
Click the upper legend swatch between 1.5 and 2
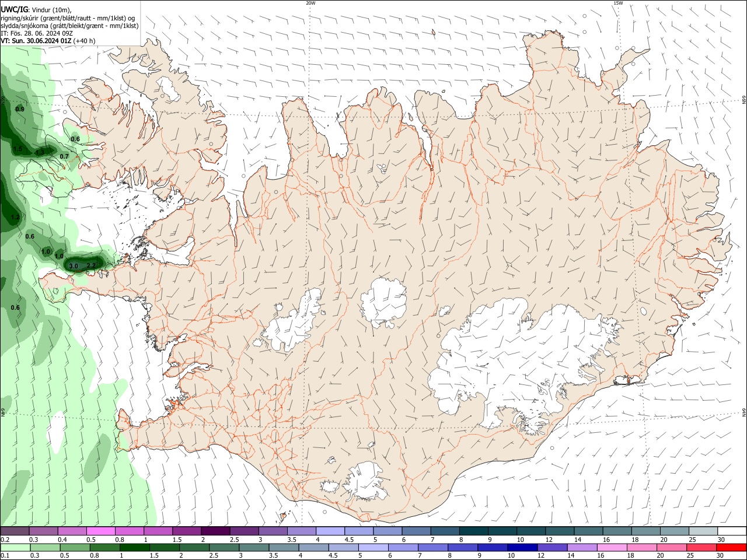186,531
